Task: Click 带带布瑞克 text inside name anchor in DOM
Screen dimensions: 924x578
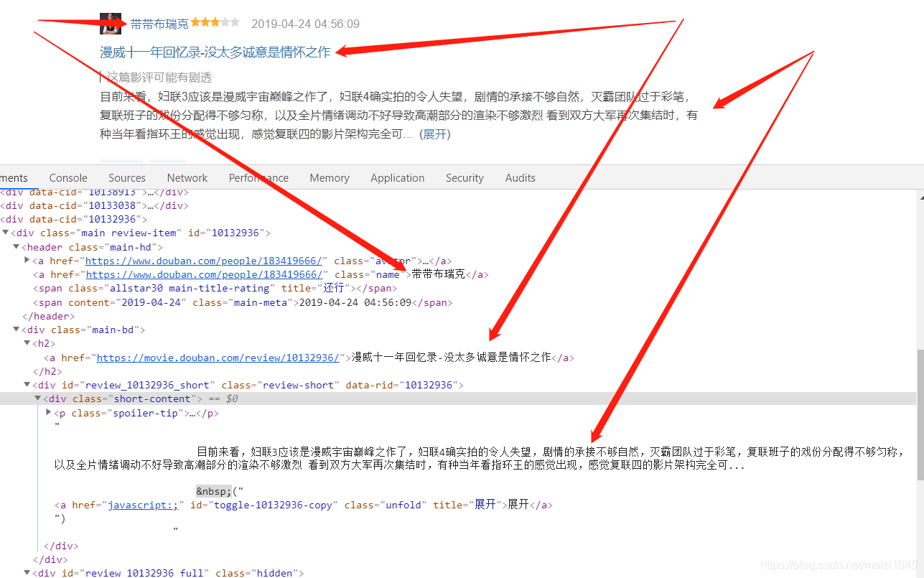Action: click(x=438, y=274)
